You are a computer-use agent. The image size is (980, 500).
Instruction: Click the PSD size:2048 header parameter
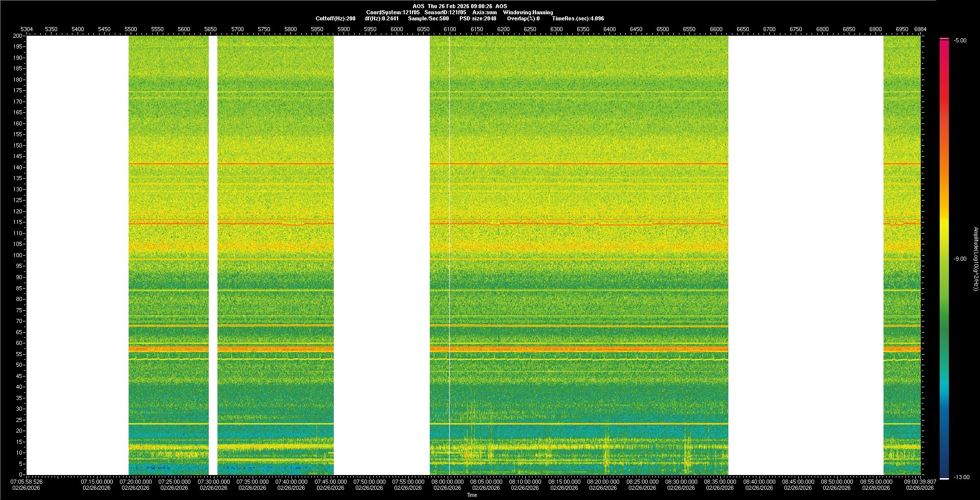[478, 18]
